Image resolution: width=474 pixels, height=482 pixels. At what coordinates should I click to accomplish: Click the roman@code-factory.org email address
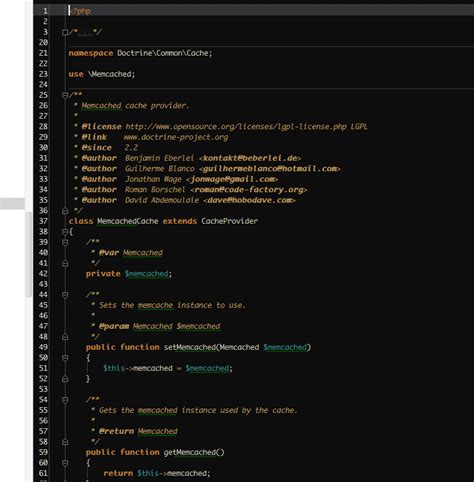tap(249, 190)
